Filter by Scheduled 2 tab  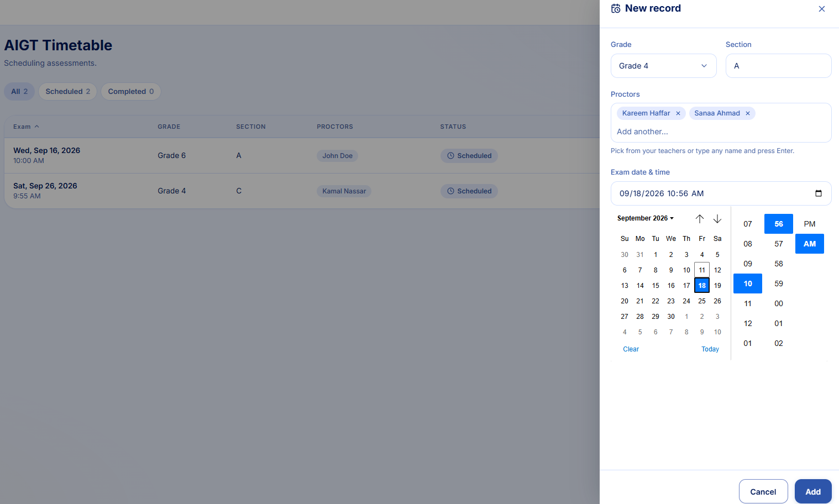pyautogui.click(x=67, y=92)
